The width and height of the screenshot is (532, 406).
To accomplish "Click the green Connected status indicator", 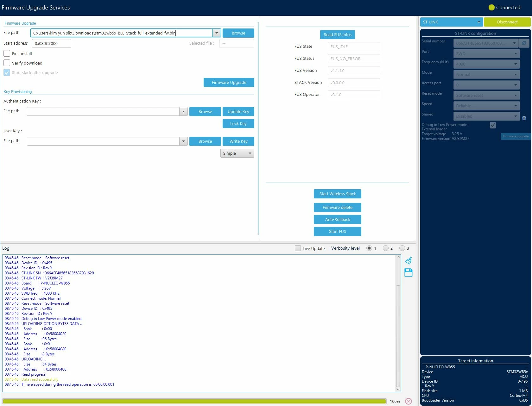I will (x=491, y=8).
